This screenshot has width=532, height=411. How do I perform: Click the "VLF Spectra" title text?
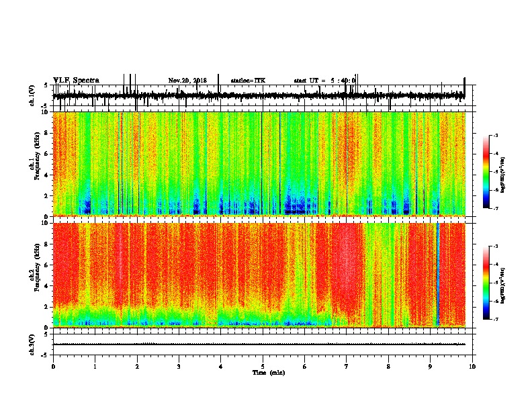pyautogui.click(x=76, y=81)
